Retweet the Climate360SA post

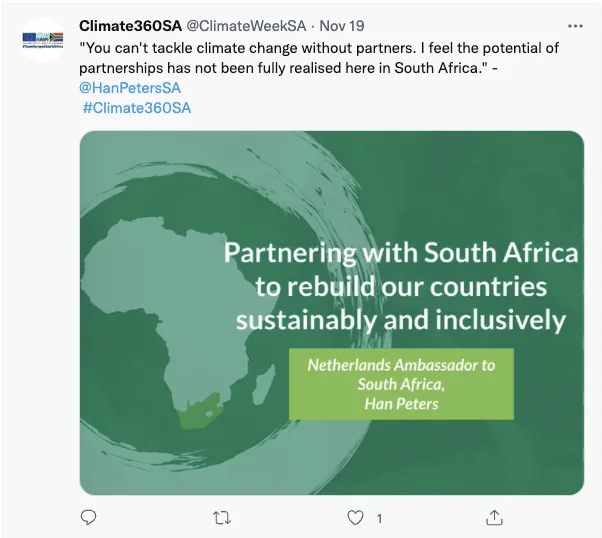click(223, 517)
